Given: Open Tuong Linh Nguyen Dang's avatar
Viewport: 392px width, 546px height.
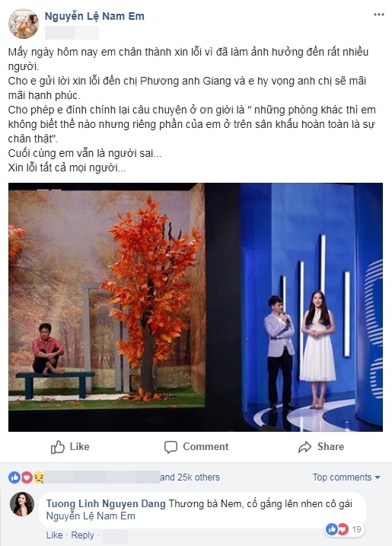Looking at the screenshot, I should [x=22, y=504].
